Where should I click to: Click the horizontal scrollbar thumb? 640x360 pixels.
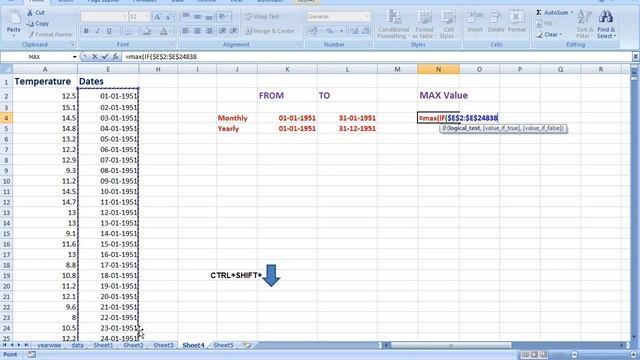pyautogui.click(x=451, y=345)
